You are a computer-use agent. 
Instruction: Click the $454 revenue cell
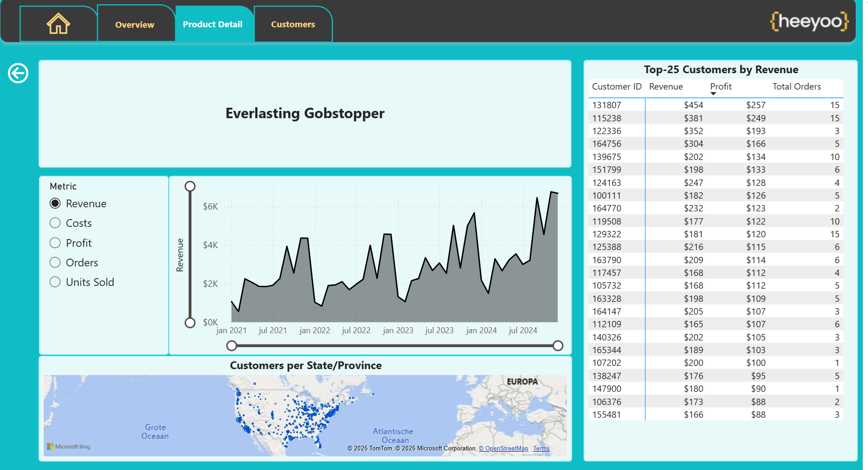693,105
